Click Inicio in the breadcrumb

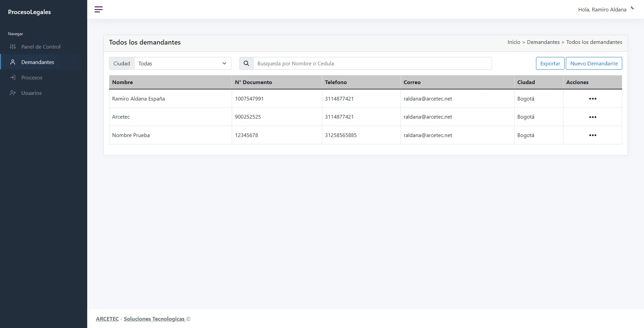coord(514,42)
